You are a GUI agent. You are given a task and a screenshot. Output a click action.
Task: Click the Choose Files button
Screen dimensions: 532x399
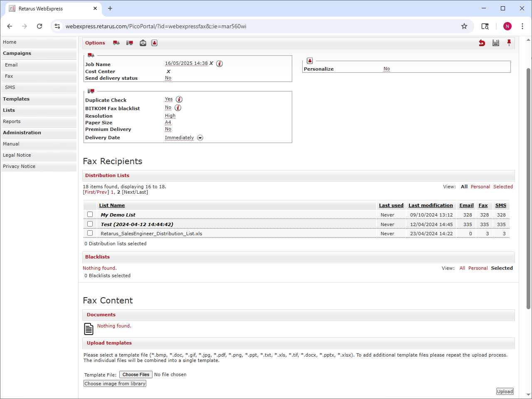pyautogui.click(x=136, y=374)
